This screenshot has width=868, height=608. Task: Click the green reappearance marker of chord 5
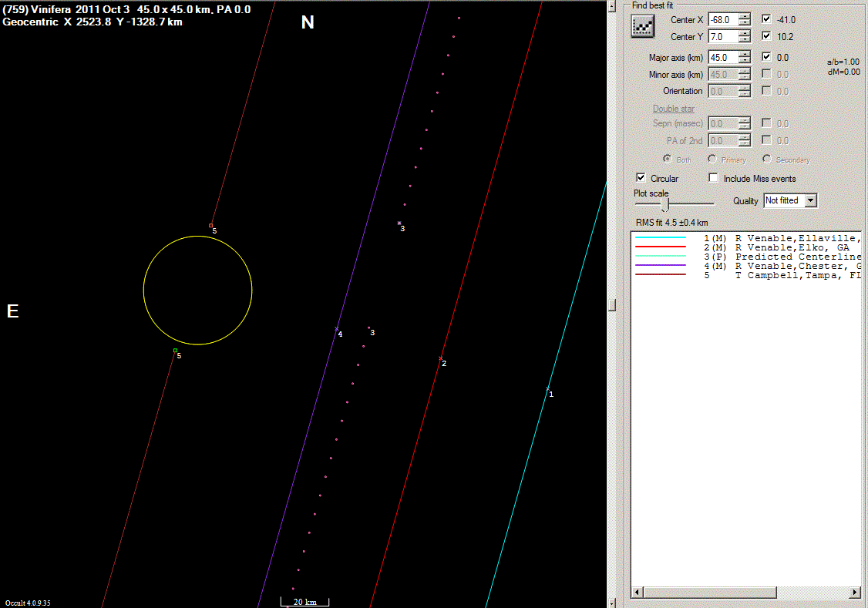click(x=176, y=350)
